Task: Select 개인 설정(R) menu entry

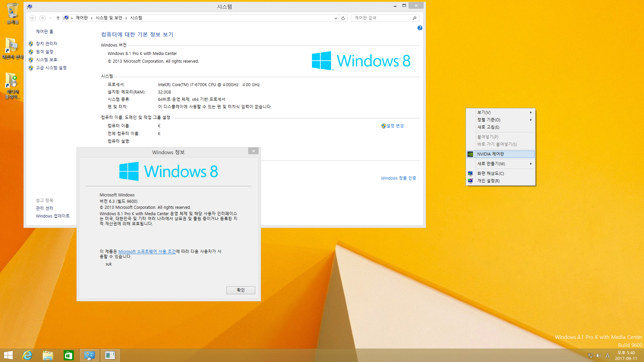Action: coord(500,181)
